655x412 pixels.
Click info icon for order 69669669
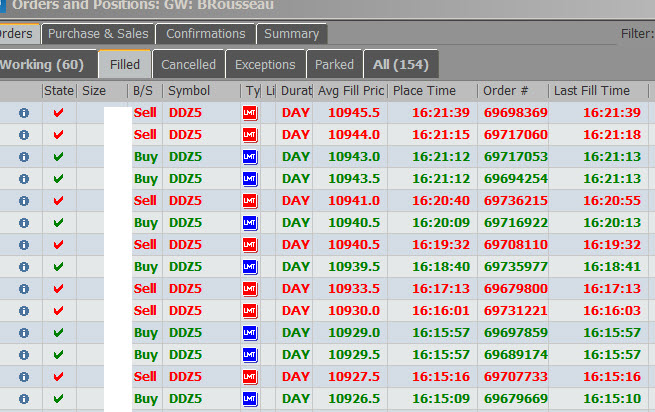(23, 399)
